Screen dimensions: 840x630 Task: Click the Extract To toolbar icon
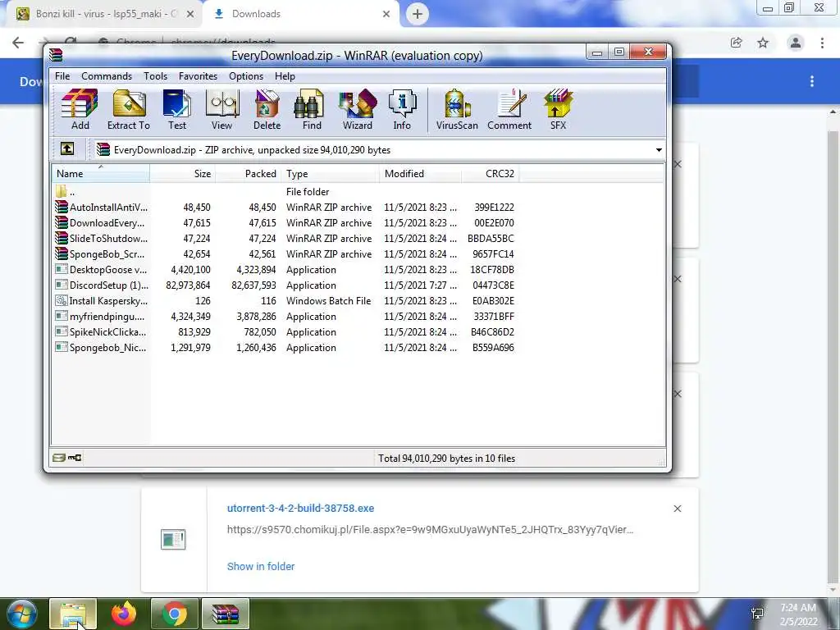[x=129, y=110]
